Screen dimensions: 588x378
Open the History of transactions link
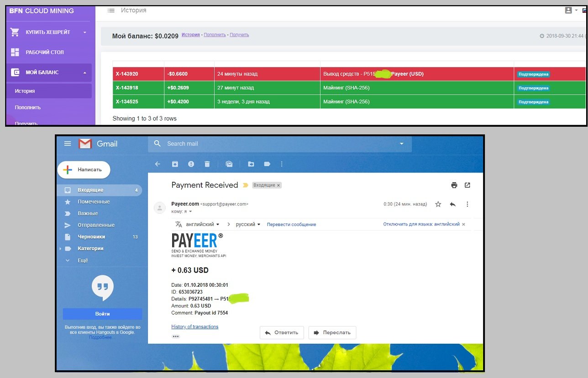point(195,326)
